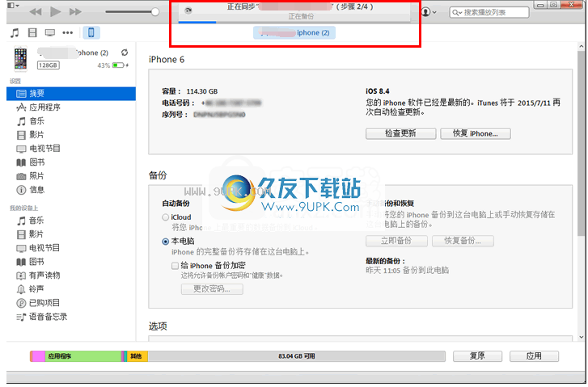Click the sync progress bar in status display
This screenshot has height=387, width=588.
tap(294, 23)
